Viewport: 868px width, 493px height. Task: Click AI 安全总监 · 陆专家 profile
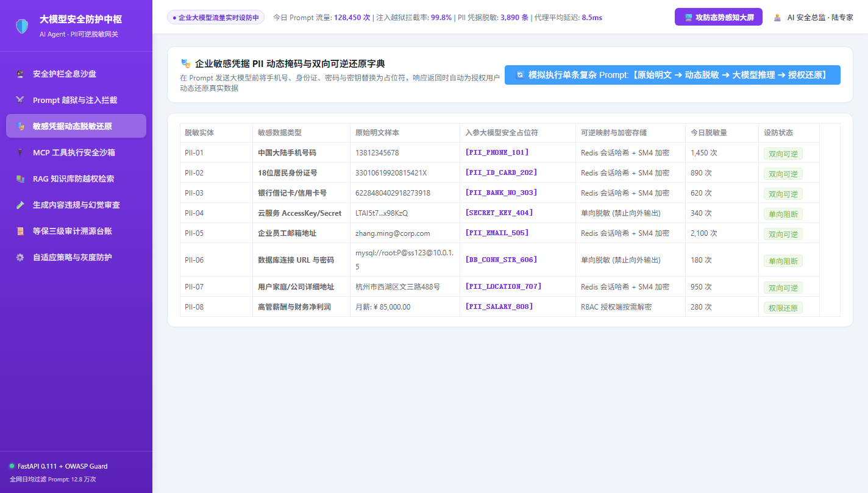813,18
